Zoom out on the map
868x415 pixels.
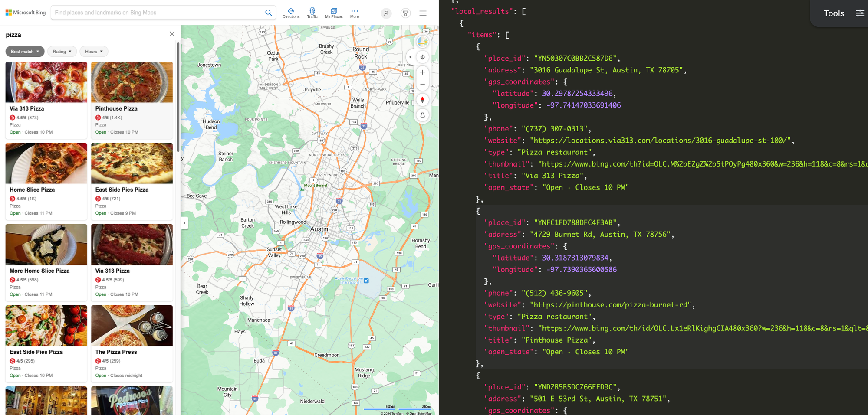423,85
